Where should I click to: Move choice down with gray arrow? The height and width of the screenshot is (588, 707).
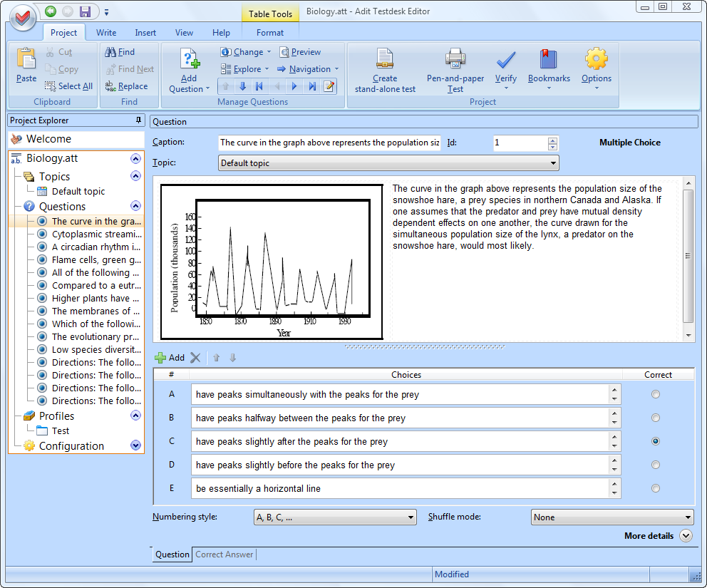pyautogui.click(x=232, y=358)
